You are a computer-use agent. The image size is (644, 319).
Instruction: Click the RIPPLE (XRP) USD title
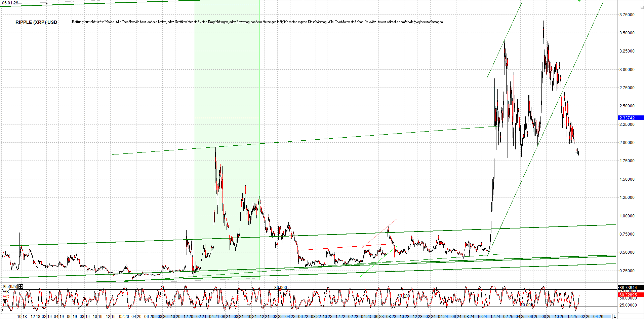point(36,22)
